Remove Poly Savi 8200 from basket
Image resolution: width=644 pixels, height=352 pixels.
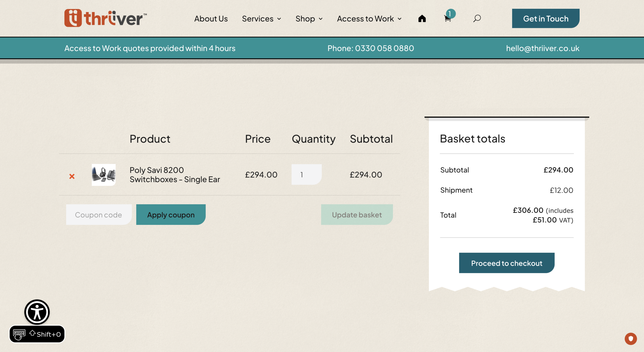click(72, 176)
